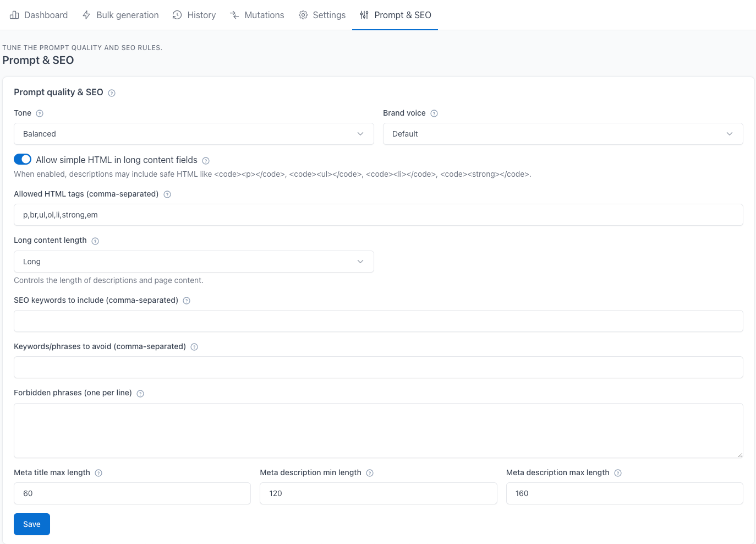Click the Bulk generation lightning icon

pos(86,15)
